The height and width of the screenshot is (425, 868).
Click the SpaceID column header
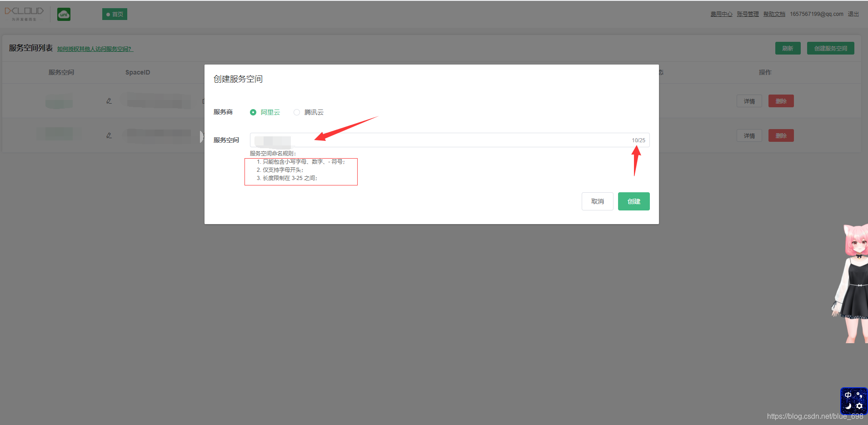point(138,72)
